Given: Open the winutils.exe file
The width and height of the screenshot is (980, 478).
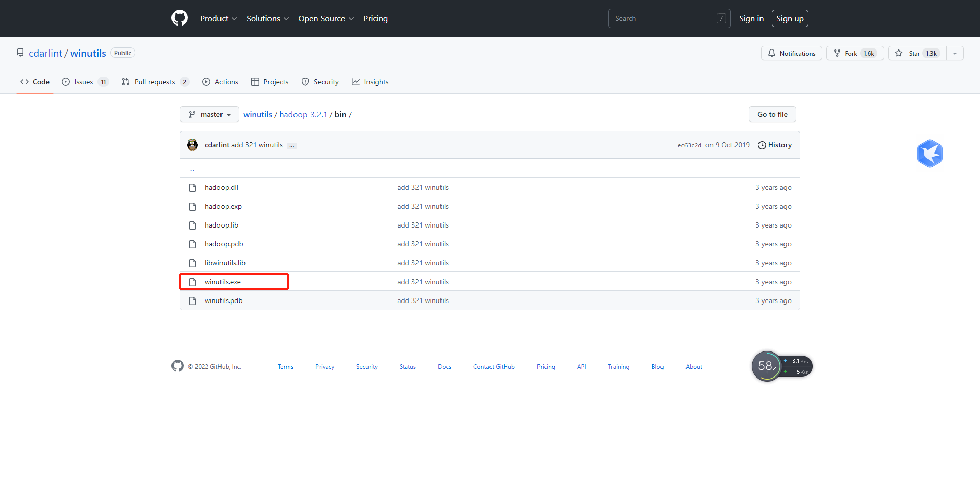Looking at the screenshot, I should click(x=223, y=282).
